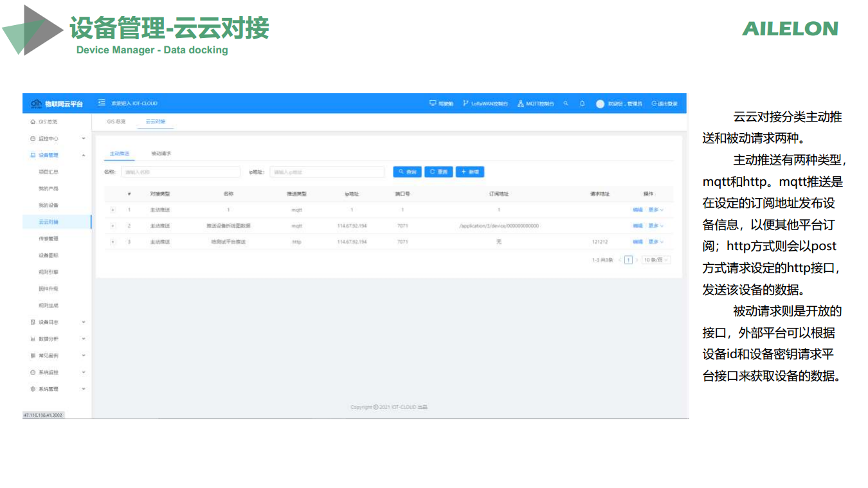Open 固件升级 in the sidebar

48,289
